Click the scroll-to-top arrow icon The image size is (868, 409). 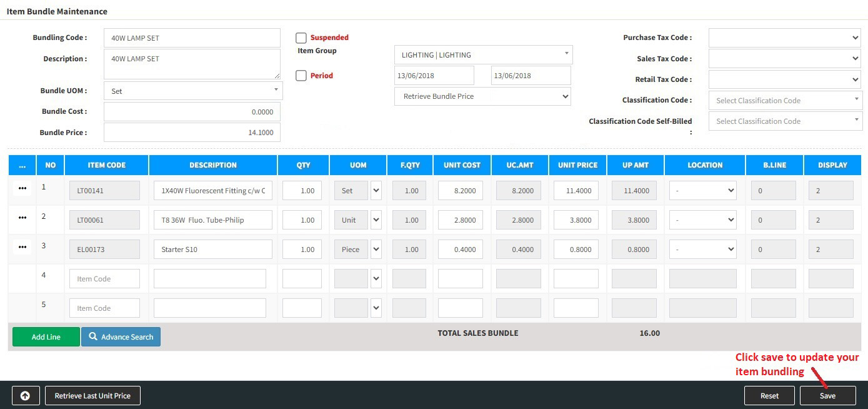tap(26, 396)
